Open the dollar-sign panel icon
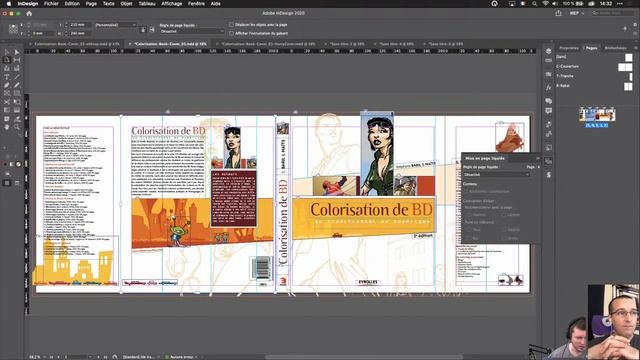 [549, 175]
